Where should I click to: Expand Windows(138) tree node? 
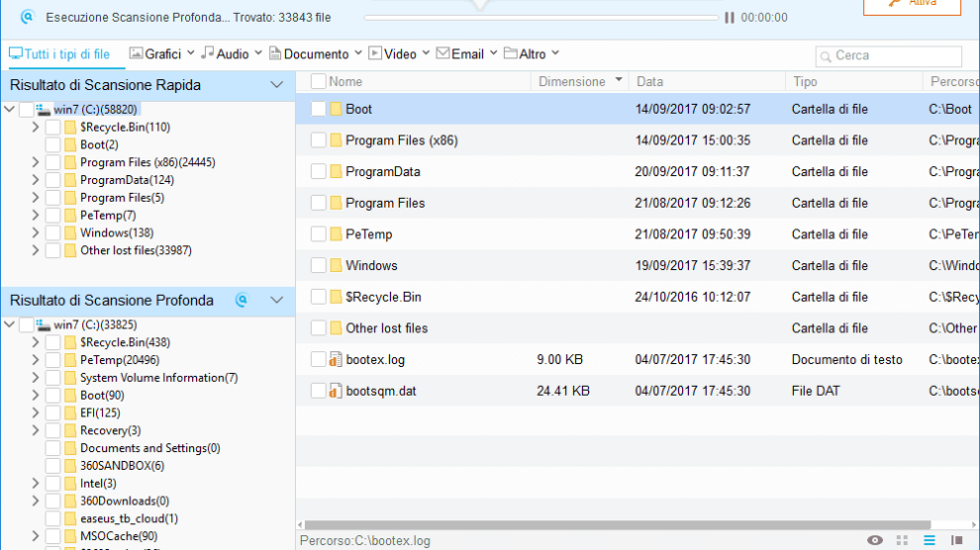[36, 232]
